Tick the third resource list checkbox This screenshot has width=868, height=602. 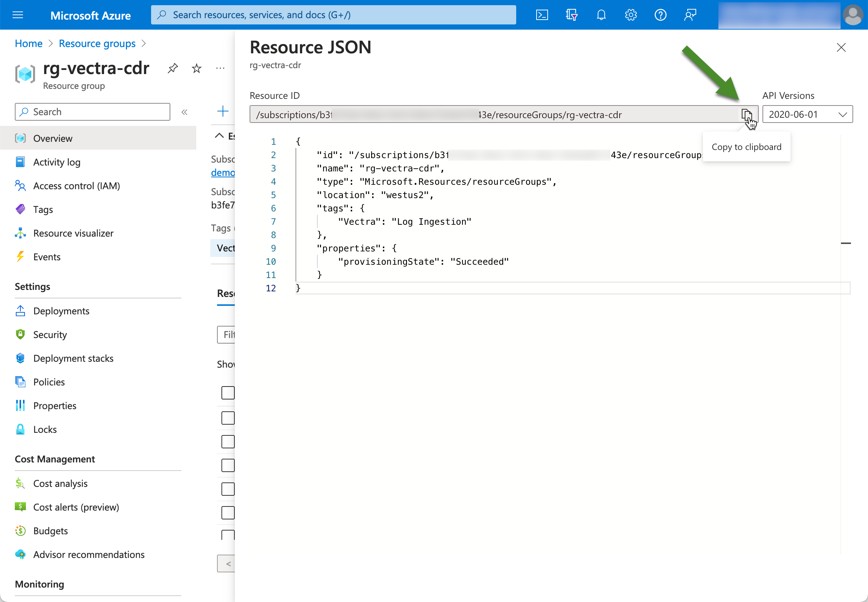click(x=228, y=441)
